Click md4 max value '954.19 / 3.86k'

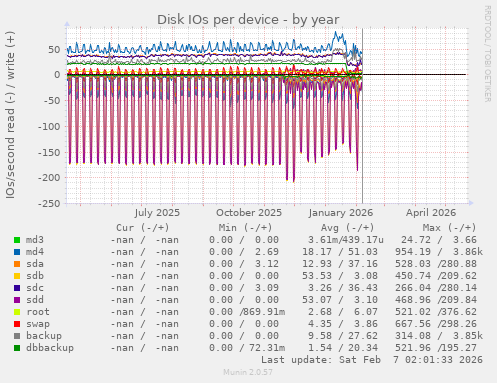tap(439, 252)
